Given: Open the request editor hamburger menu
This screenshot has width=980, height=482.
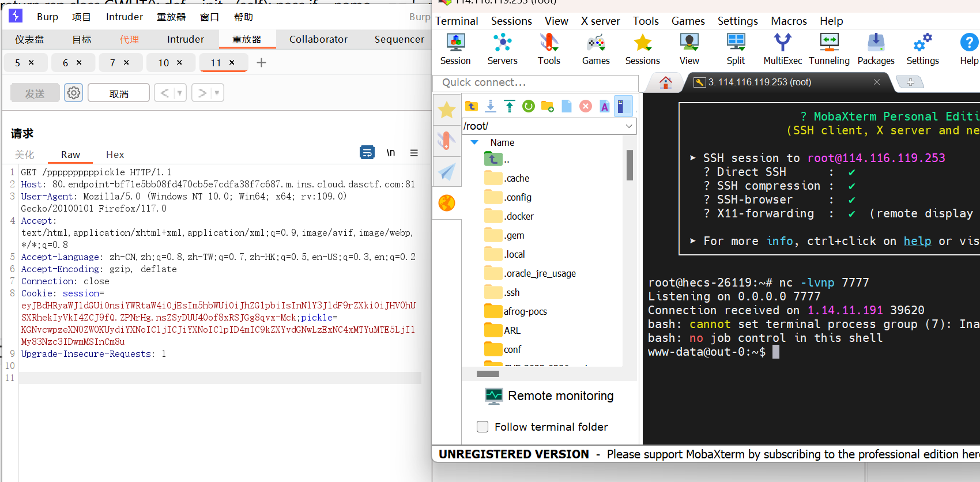Looking at the screenshot, I should click(414, 153).
